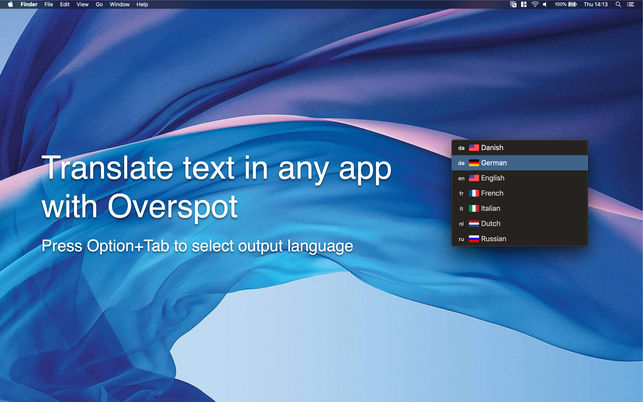Open Spotlight search magnifier icon
This screenshot has height=402, width=643.
[x=618, y=5]
